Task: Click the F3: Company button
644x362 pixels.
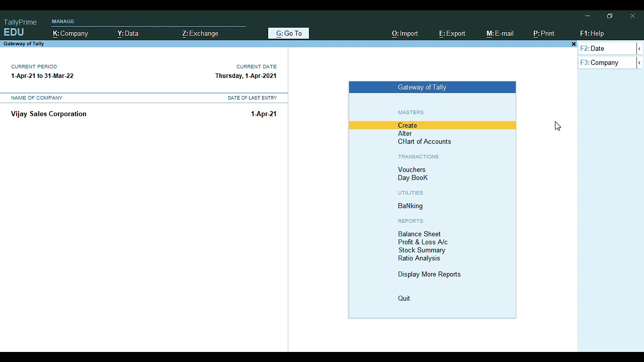Action: [607, 63]
